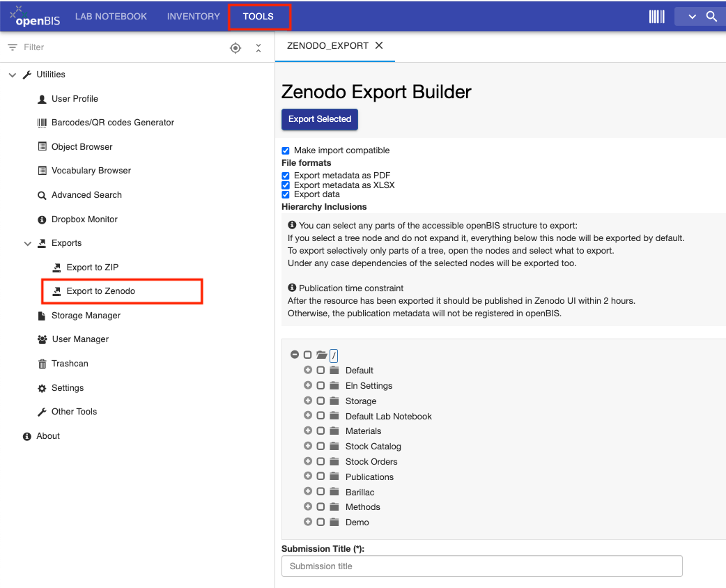Click the Demo folder label
The image size is (726, 588).
(x=357, y=523)
